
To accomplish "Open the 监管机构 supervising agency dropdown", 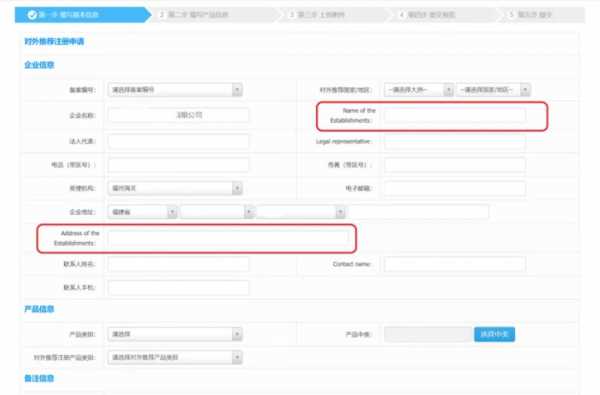I will 175,188.
